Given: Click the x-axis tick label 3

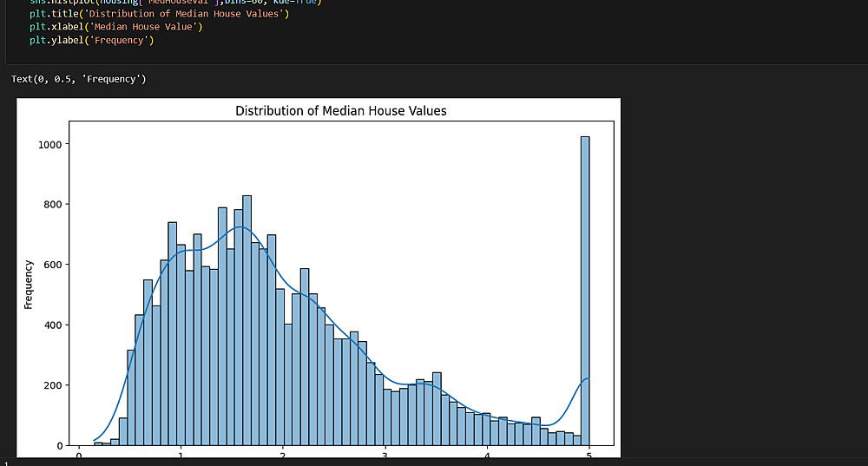Looking at the screenshot, I should tap(385, 456).
